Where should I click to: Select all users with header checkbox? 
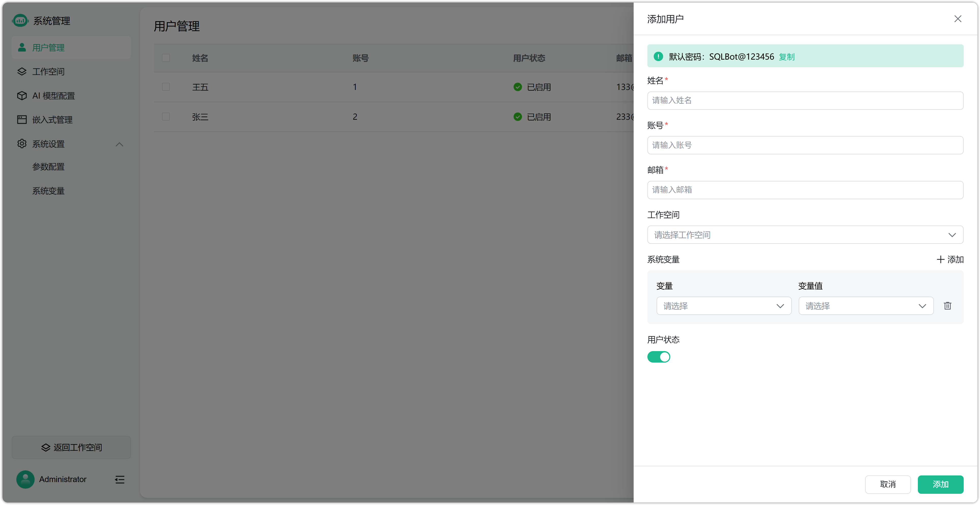pyautogui.click(x=166, y=58)
